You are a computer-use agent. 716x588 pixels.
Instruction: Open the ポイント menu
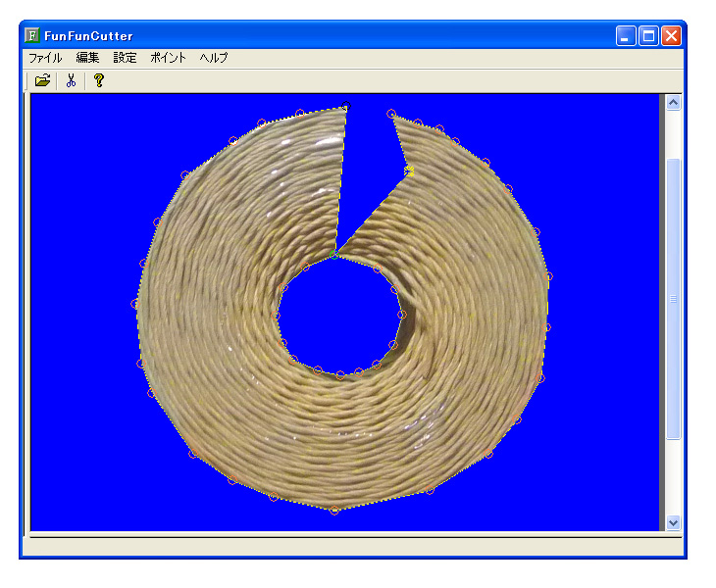168,58
